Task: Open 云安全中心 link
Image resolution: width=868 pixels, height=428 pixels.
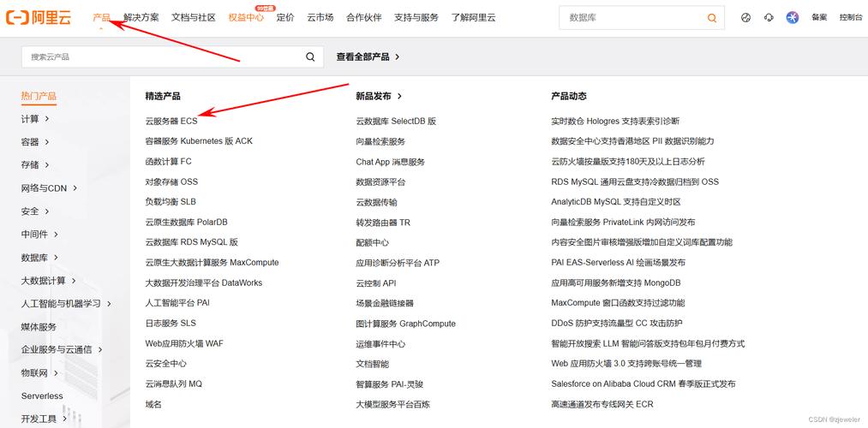Action: pos(165,364)
